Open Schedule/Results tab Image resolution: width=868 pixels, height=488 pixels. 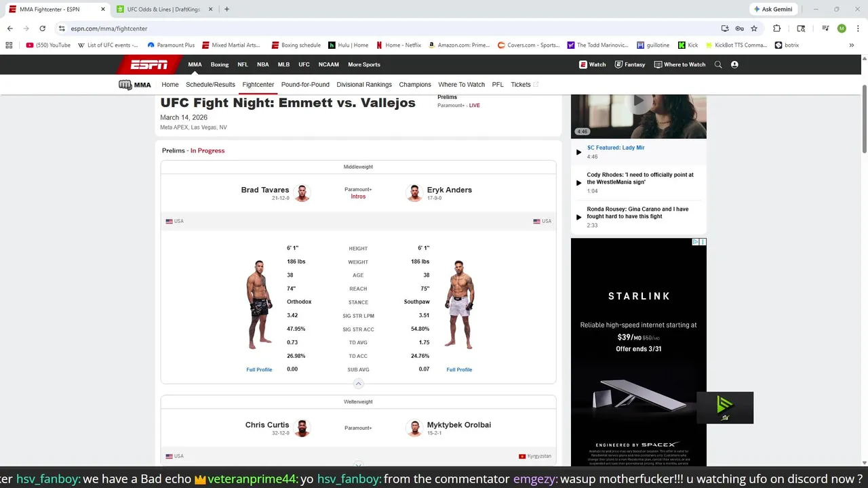pos(210,85)
